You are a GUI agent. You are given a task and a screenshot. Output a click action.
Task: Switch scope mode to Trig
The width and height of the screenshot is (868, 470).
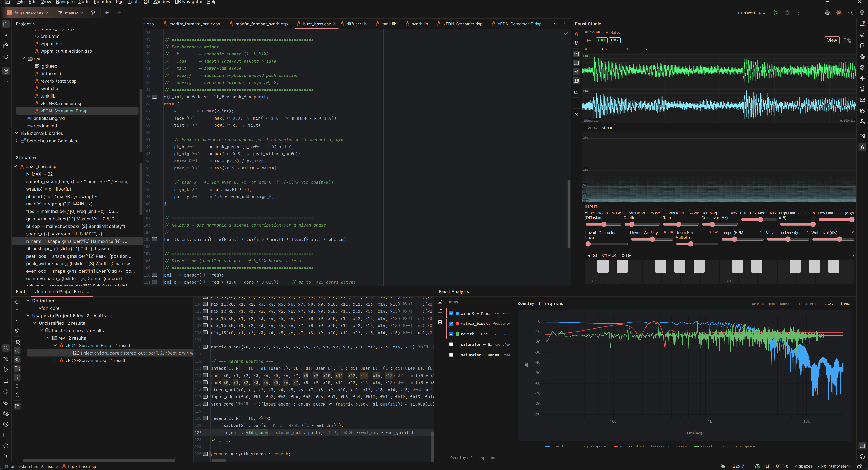point(847,41)
